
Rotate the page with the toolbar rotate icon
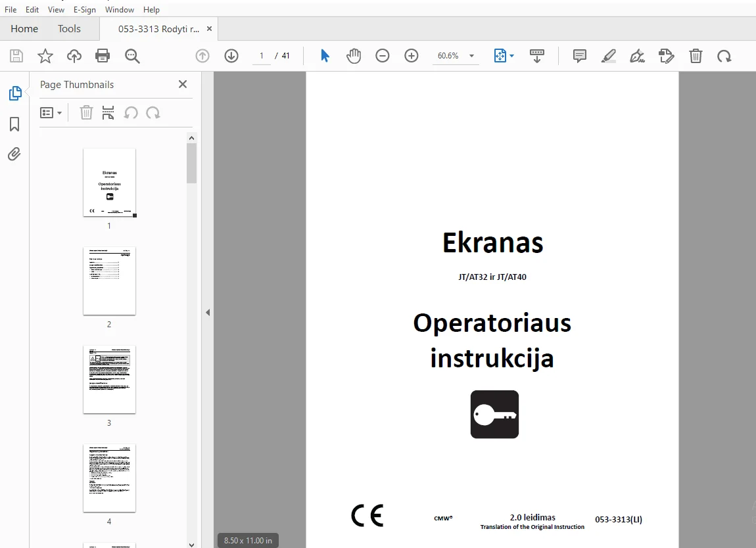(724, 56)
